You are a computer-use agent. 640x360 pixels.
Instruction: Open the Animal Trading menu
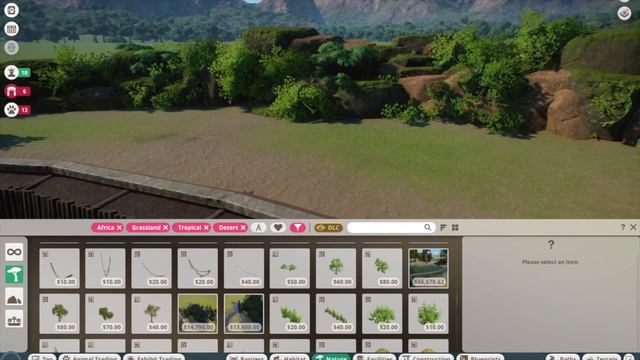[x=90, y=357]
